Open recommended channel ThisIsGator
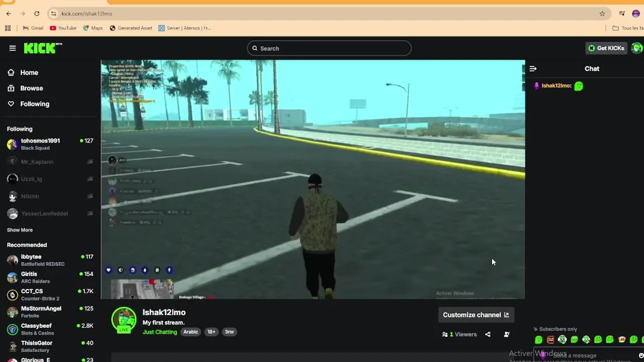Viewport: 644px width, 362px height. pos(50,346)
